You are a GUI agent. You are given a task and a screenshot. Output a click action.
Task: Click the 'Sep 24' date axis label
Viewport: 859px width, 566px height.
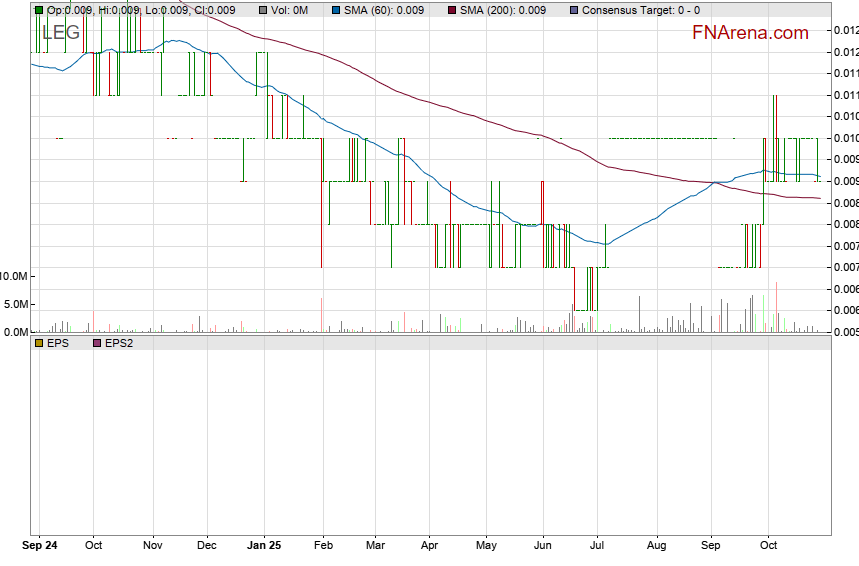[x=41, y=547]
